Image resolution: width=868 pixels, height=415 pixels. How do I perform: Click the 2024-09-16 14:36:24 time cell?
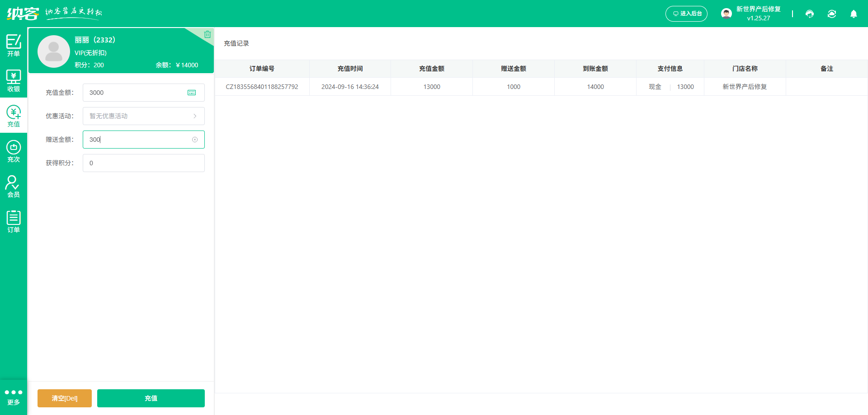click(x=350, y=87)
